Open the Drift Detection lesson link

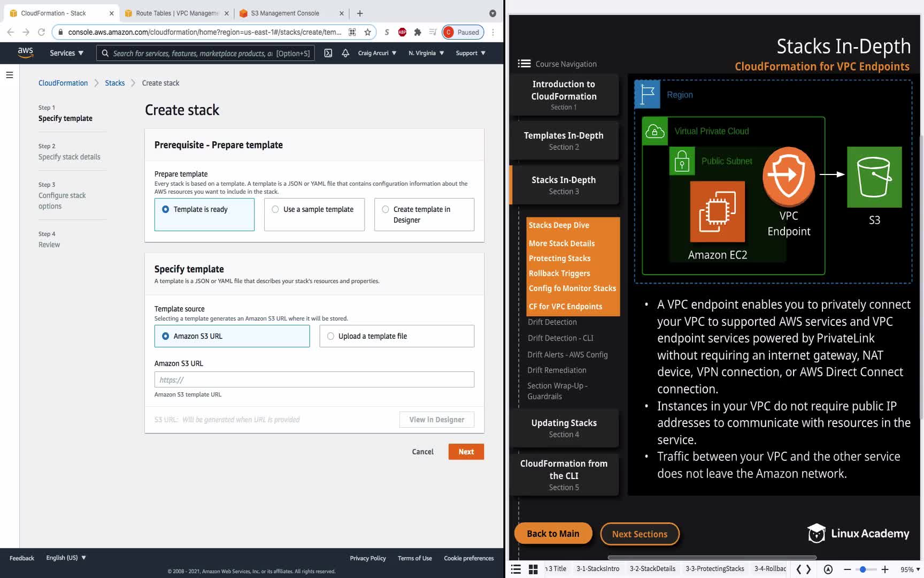[552, 322]
